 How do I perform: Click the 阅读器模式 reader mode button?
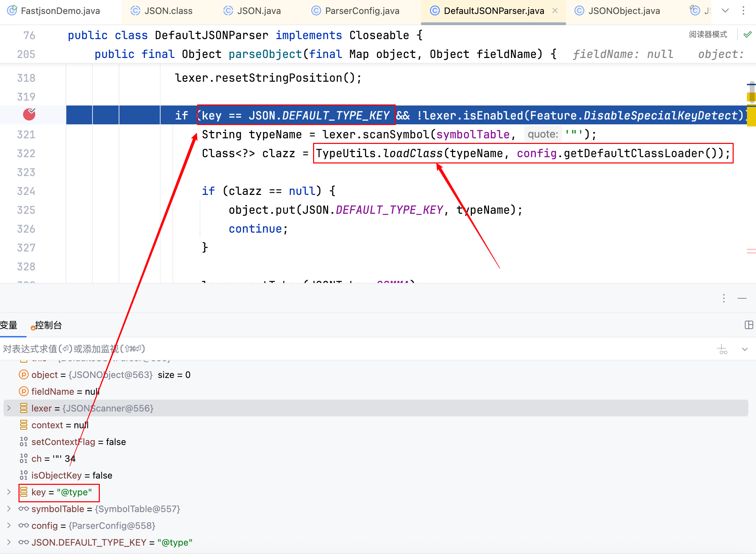[708, 35]
